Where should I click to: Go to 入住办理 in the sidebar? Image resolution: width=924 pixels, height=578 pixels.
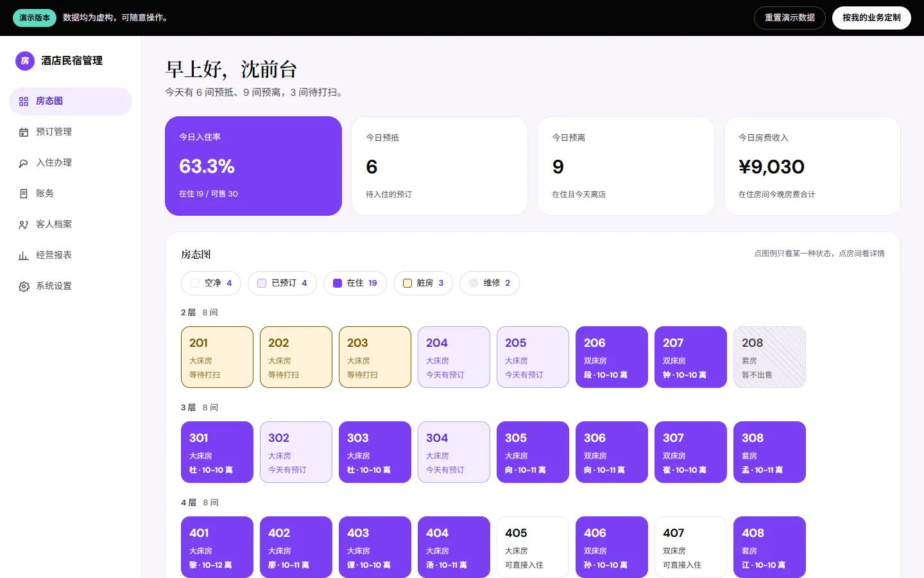[x=71, y=163]
